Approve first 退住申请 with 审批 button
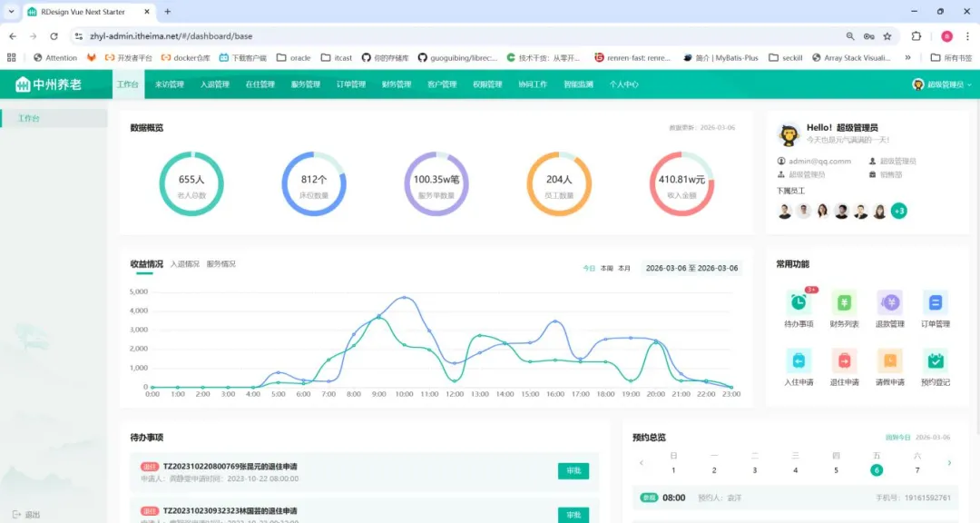The height and width of the screenshot is (523, 980). 573,471
